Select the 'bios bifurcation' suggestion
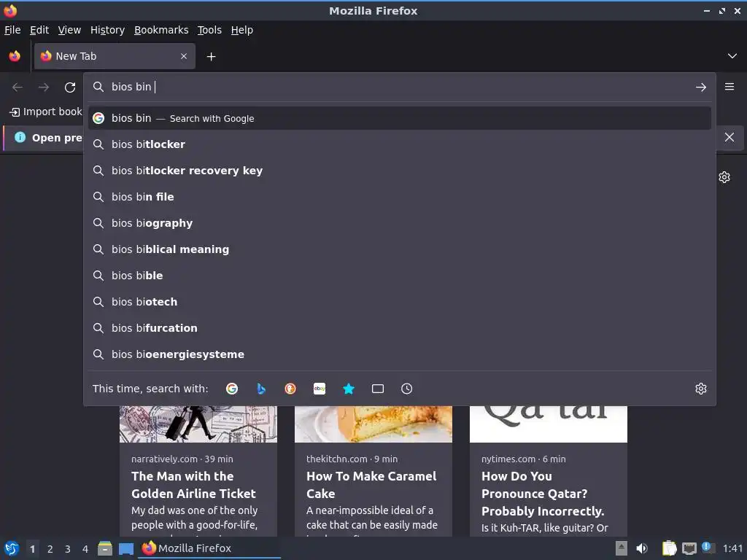Image resolution: width=747 pixels, height=560 pixels. 399,327
